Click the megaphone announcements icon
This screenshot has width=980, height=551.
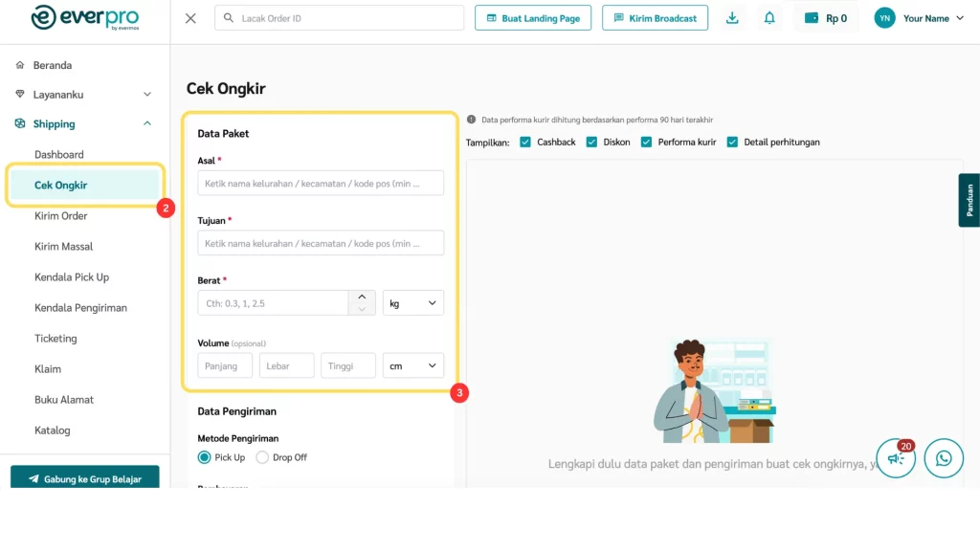(896, 459)
